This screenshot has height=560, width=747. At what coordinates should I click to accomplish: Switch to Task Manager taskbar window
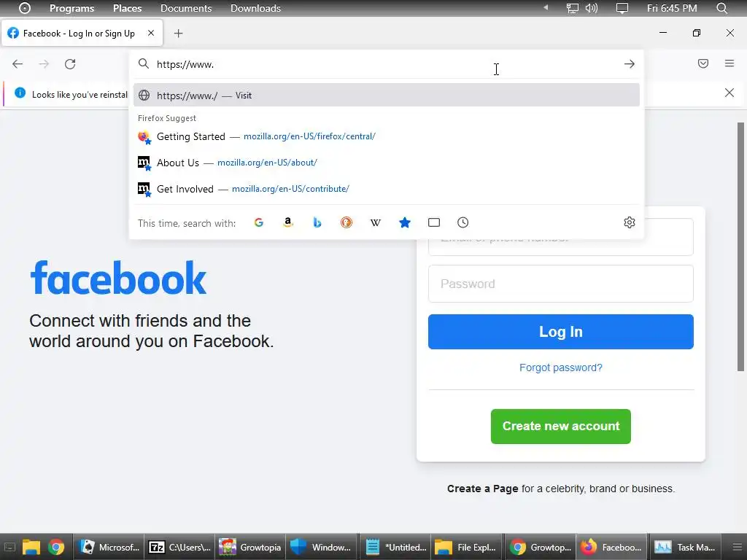pos(684,547)
